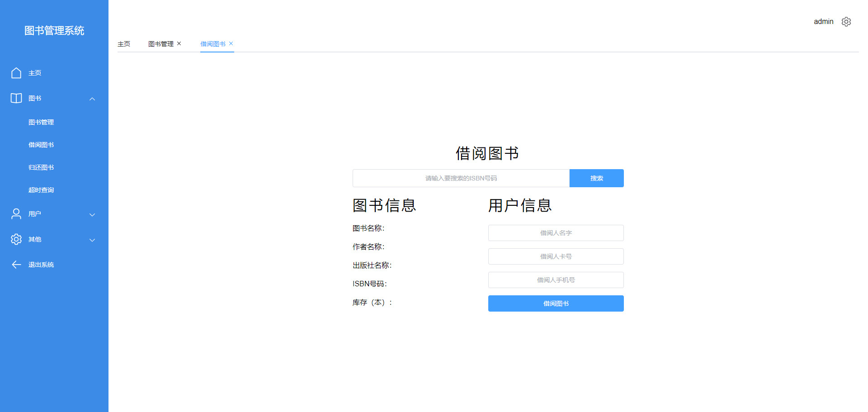Image resolution: width=868 pixels, height=412 pixels.
Task: Switch to the 图书管理 tab
Action: coord(160,44)
